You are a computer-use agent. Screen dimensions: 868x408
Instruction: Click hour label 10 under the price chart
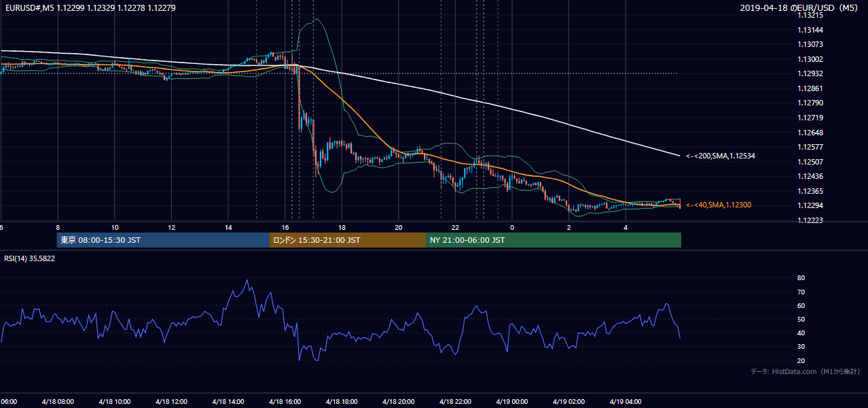(x=115, y=227)
